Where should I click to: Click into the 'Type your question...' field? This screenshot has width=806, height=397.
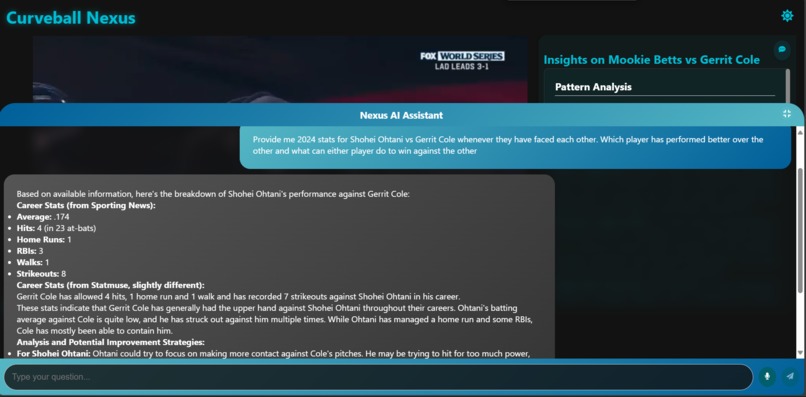378,377
